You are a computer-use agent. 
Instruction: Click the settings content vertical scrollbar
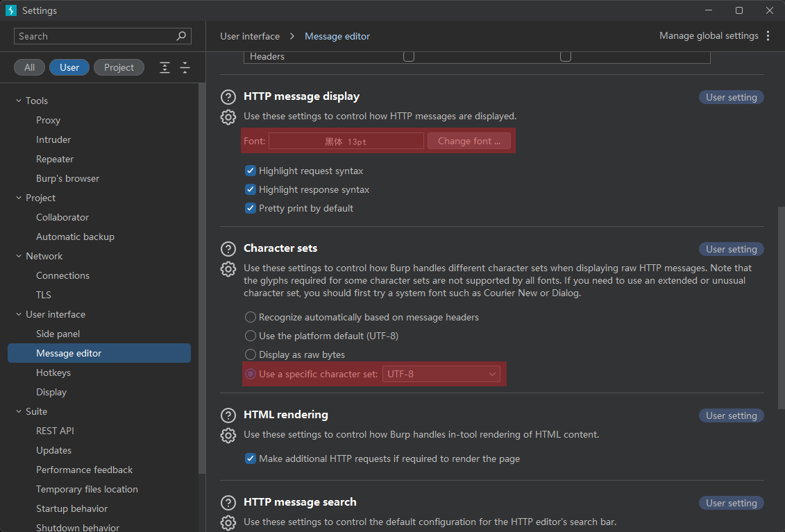tap(781, 307)
